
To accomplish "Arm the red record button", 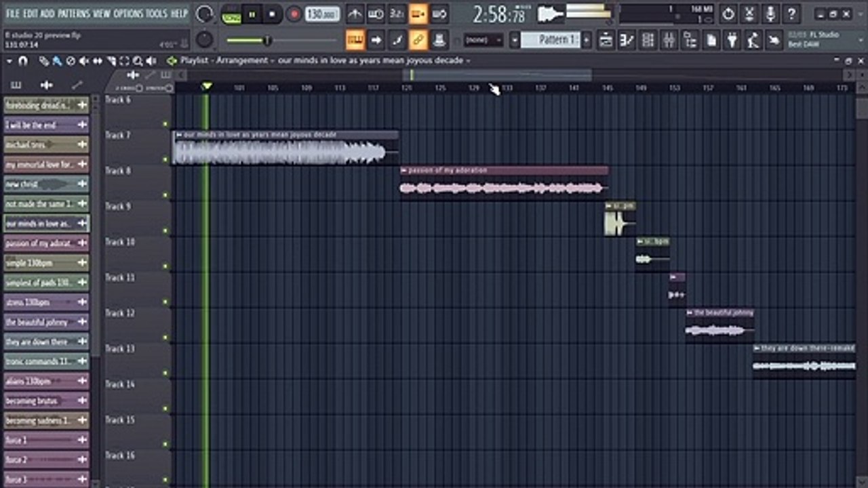I will (294, 14).
